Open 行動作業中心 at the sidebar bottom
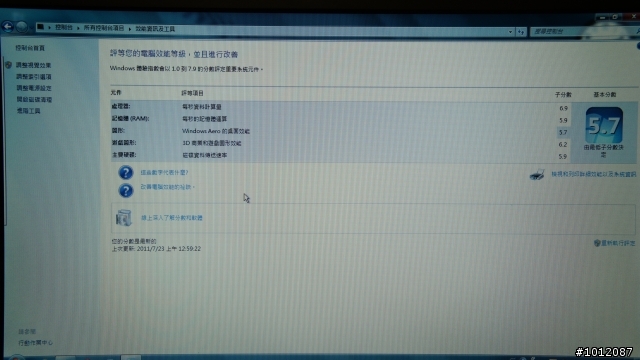Image resolution: width=640 pixels, height=360 pixels. tap(36, 343)
